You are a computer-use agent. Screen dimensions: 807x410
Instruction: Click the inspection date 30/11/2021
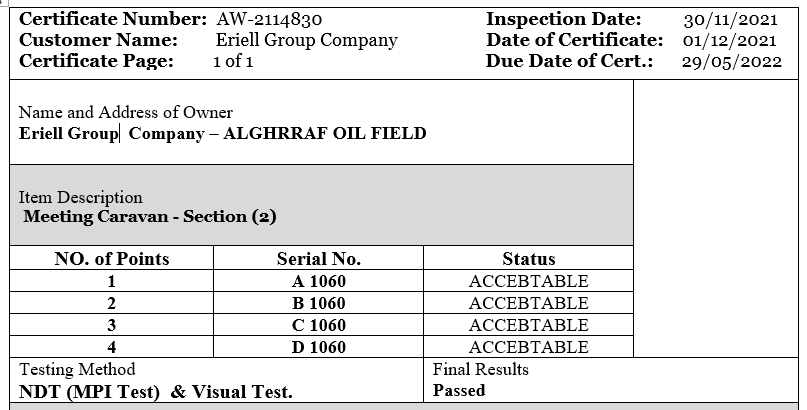click(730, 20)
